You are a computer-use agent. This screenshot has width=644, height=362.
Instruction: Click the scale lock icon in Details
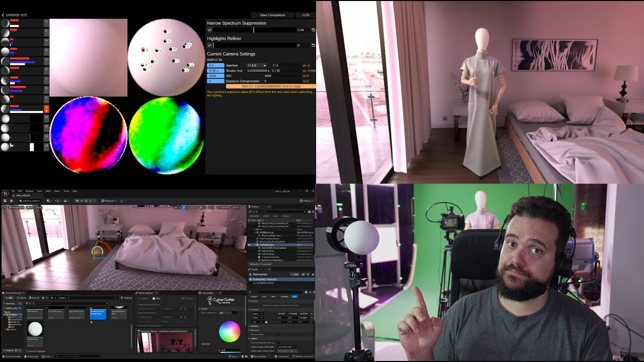266,322
